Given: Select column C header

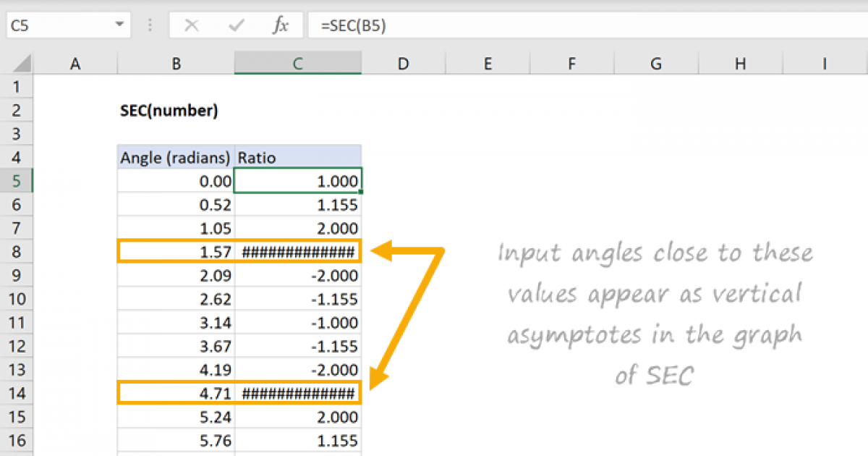Looking at the screenshot, I should click(297, 63).
